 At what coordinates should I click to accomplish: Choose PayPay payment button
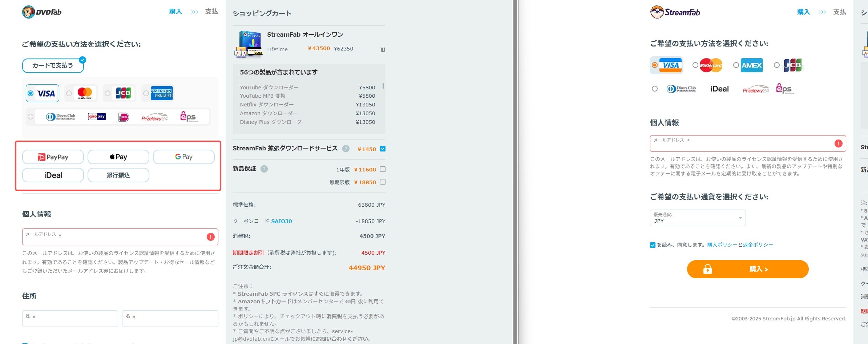pos(53,157)
